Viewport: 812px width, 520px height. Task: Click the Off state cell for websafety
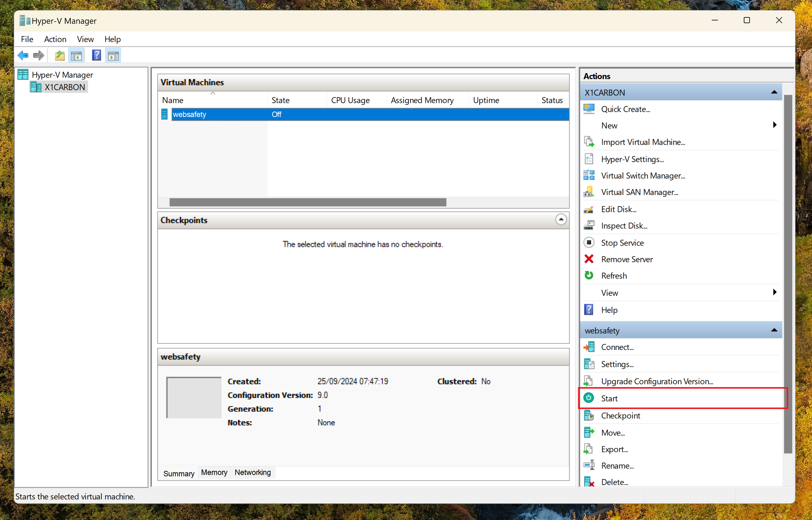(276, 115)
